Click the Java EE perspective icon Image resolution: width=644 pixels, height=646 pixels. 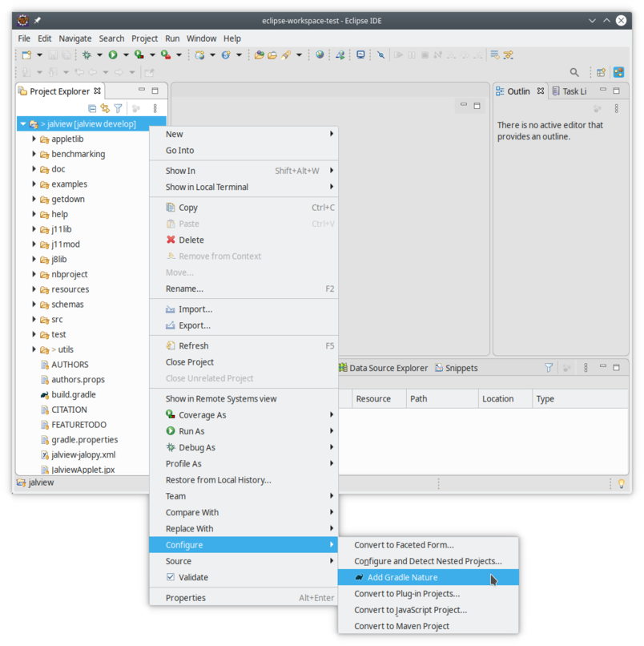(618, 72)
